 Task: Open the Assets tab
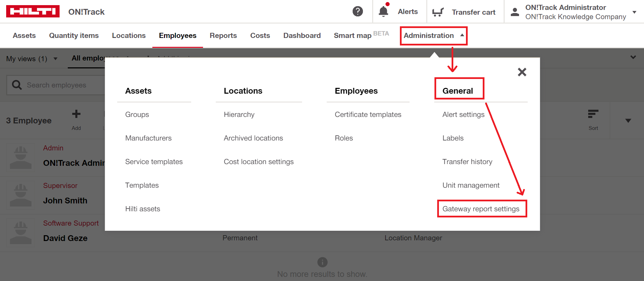click(x=24, y=36)
